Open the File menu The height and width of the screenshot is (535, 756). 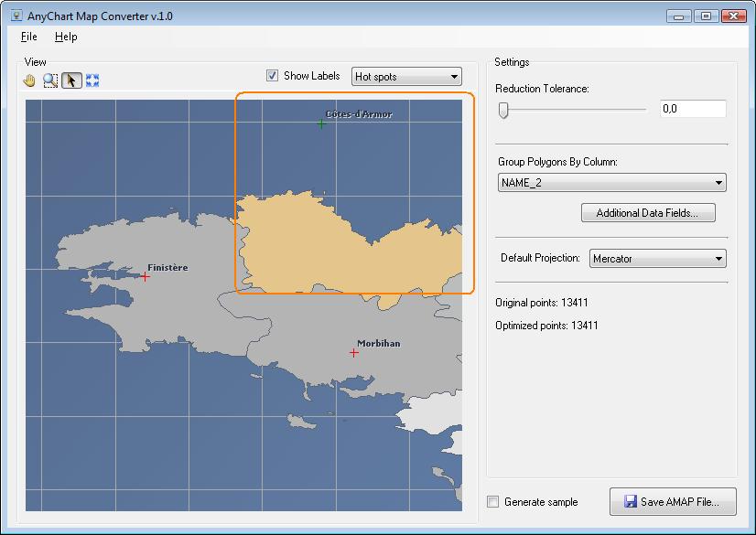pos(28,37)
